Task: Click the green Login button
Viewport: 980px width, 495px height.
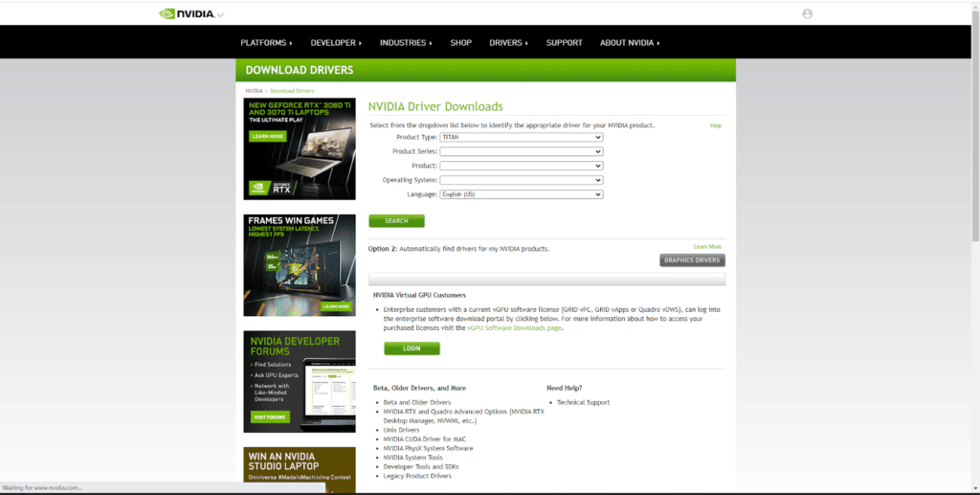Action: click(412, 349)
